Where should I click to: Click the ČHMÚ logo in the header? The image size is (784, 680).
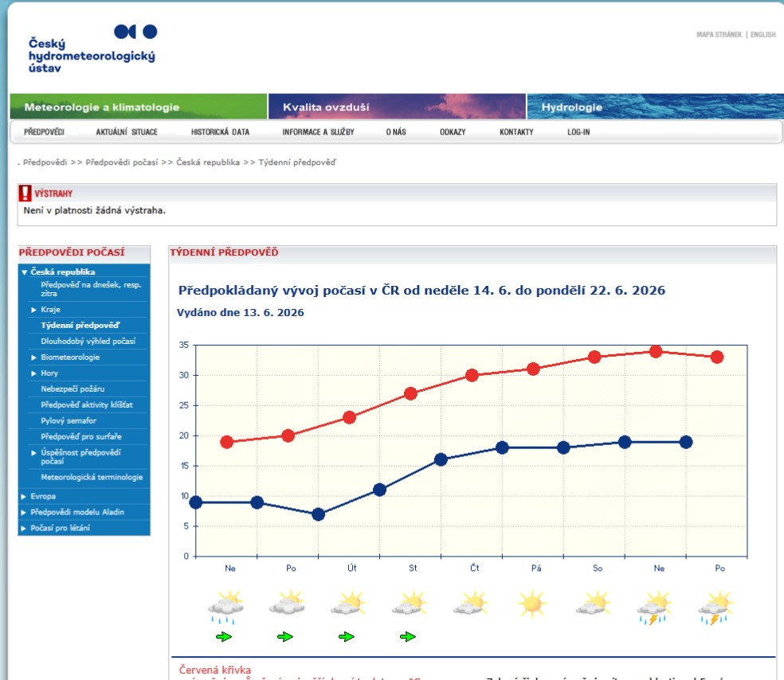92,49
